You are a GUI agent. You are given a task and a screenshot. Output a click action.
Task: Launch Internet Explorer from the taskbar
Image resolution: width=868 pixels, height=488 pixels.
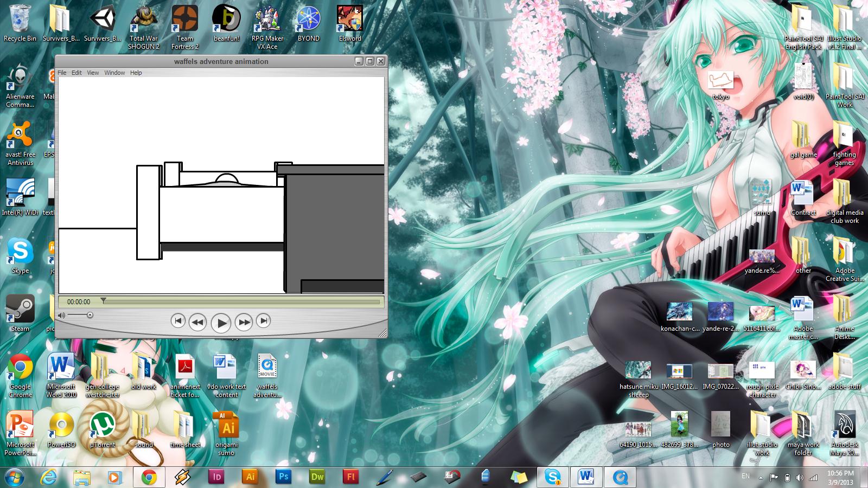coord(49,477)
